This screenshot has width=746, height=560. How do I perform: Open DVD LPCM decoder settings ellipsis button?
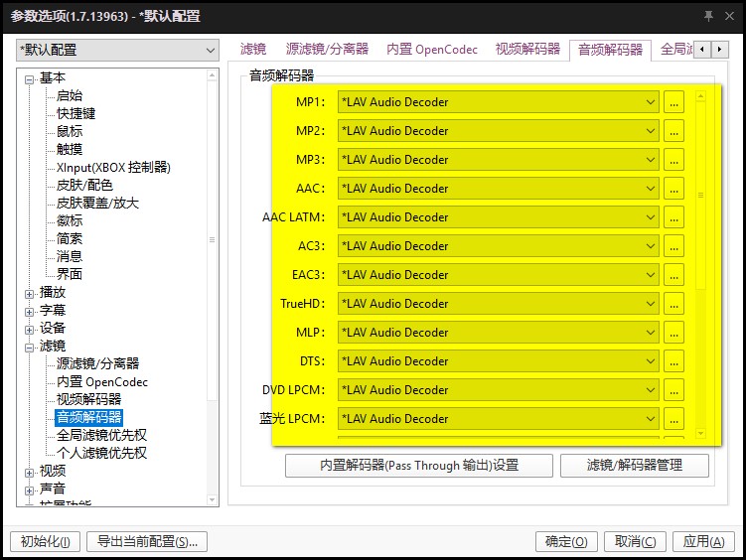coord(673,390)
